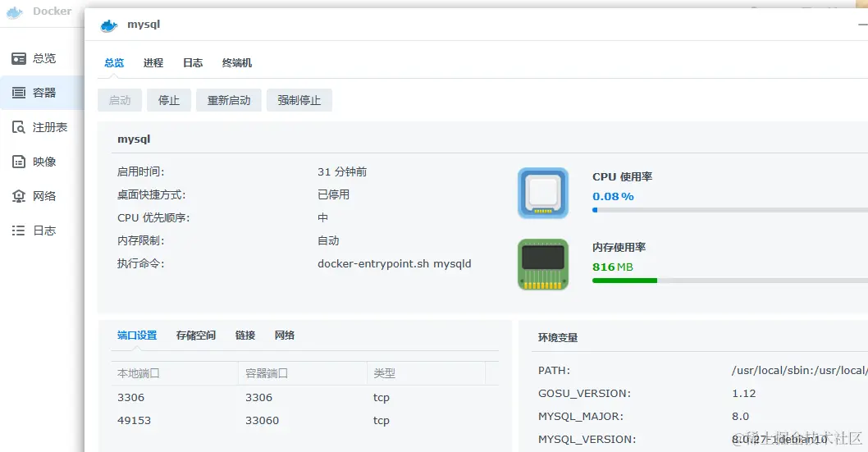Click the 总览 sidebar icon

[19, 58]
